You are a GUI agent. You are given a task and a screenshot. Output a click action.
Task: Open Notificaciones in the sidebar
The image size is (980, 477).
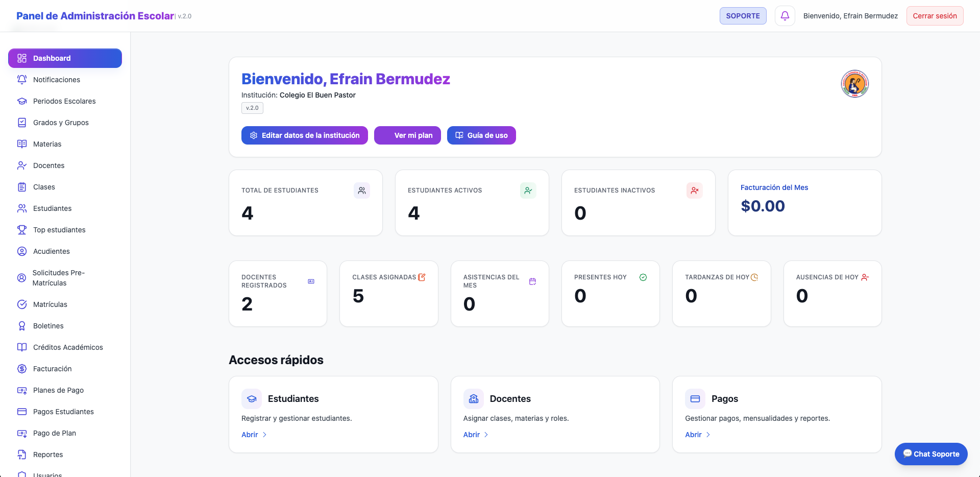pyautogui.click(x=56, y=80)
